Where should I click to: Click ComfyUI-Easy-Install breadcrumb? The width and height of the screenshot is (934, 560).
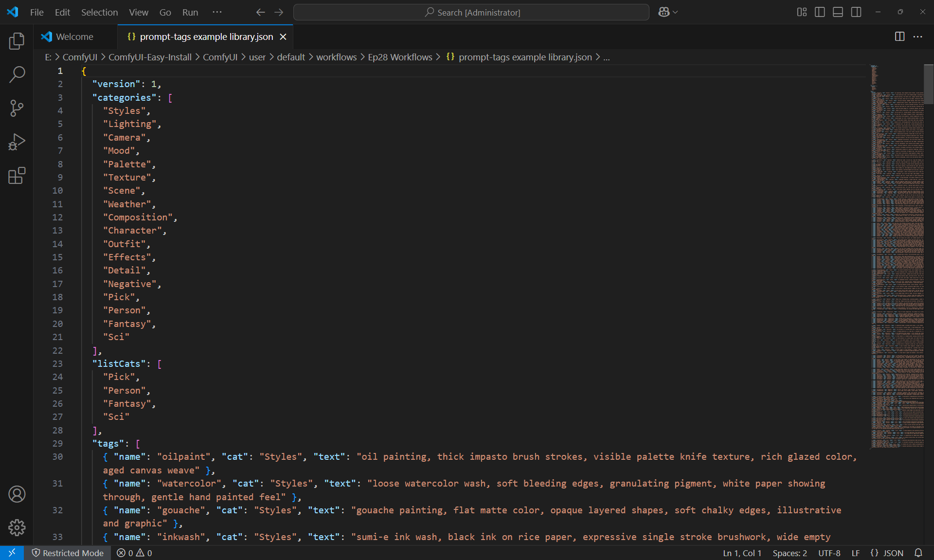[x=150, y=57]
